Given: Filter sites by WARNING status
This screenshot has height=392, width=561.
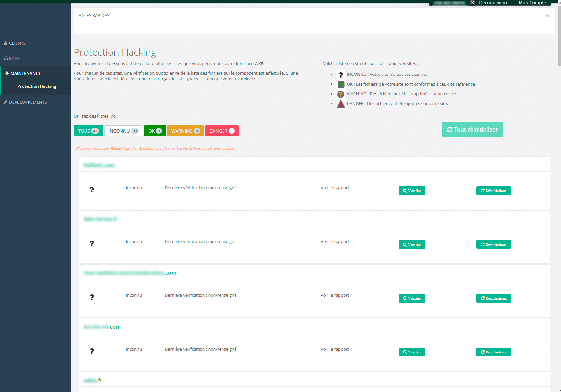Looking at the screenshot, I should (x=185, y=131).
